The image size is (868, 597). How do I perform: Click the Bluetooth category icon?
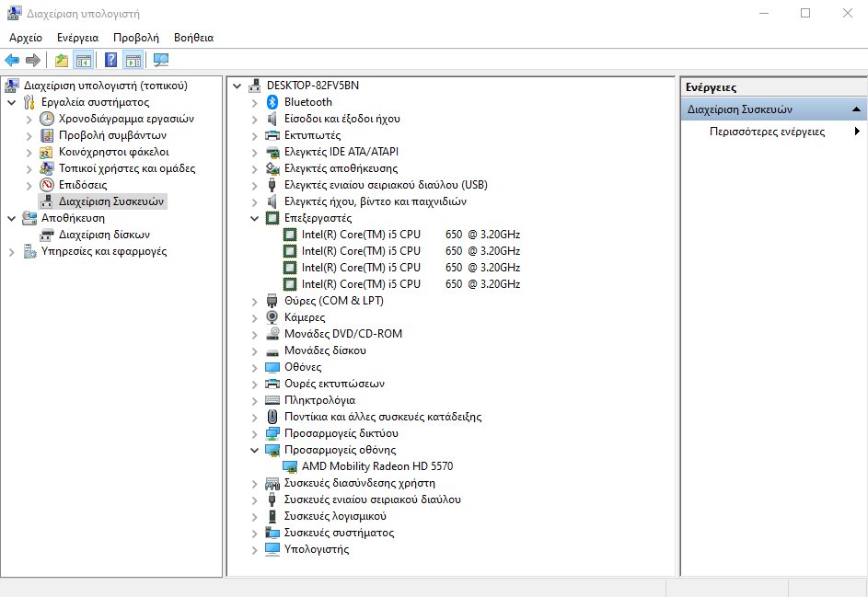pos(272,102)
